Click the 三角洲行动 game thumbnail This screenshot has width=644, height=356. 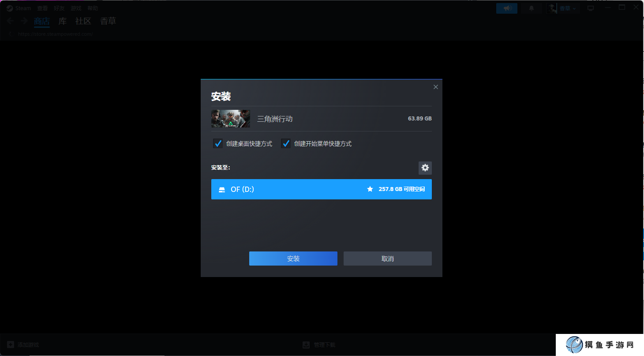click(x=230, y=118)
